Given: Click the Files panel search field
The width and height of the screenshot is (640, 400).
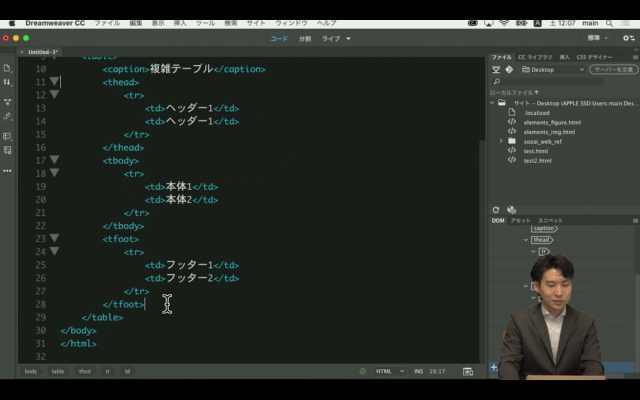Looking at the screenshot, I should tap(553, 82).
